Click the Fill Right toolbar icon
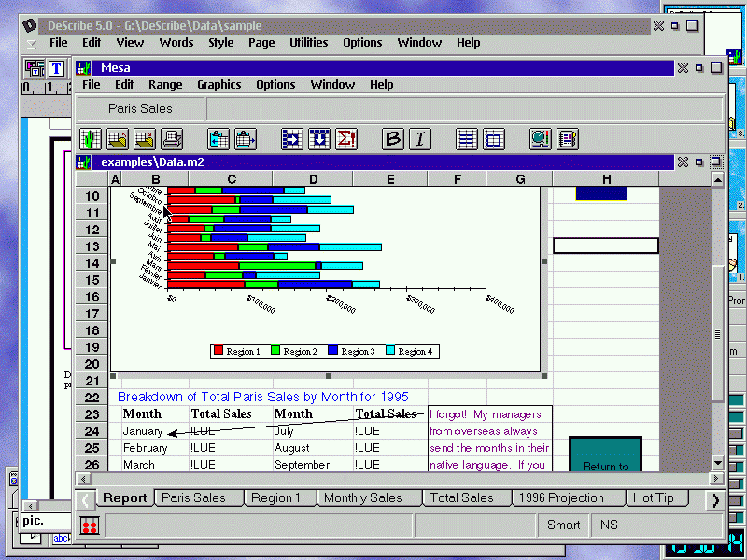This screenshot has height=560, width=747. 292,139
